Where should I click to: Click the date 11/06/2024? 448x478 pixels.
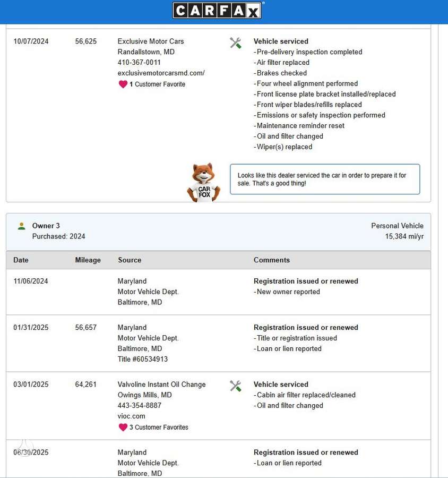point(30,281)
